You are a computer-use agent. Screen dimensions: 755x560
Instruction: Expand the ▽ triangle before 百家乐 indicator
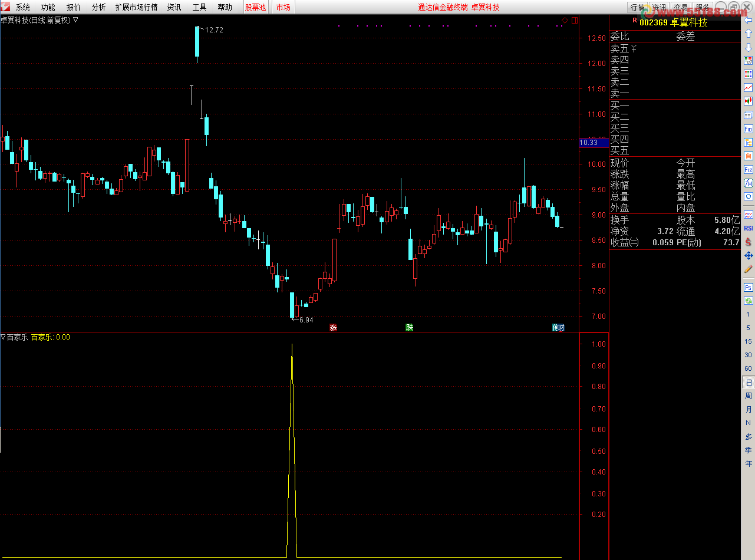[x=3, y=337]
